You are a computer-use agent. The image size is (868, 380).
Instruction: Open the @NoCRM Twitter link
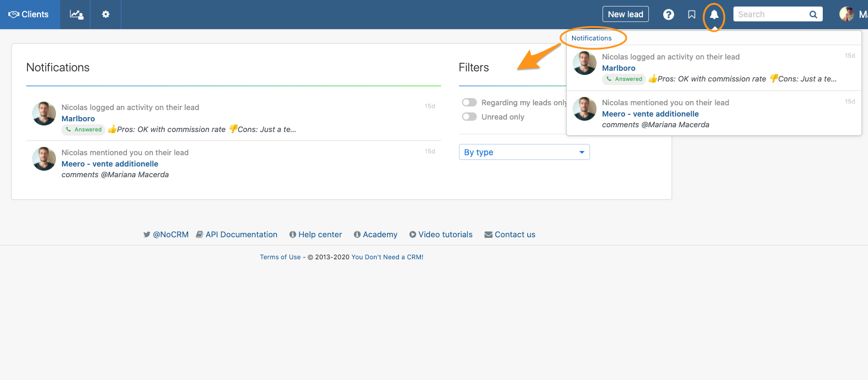pos(170,234)
